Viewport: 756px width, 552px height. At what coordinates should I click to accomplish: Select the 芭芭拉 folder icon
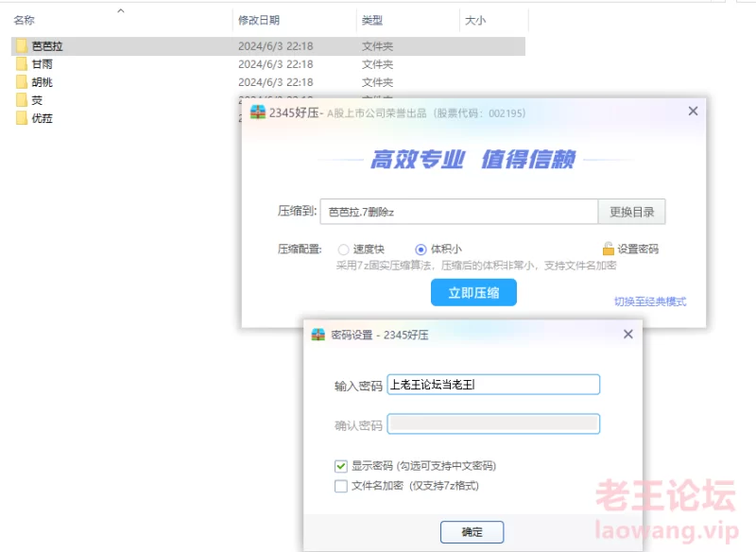click(x=21, y=45)
